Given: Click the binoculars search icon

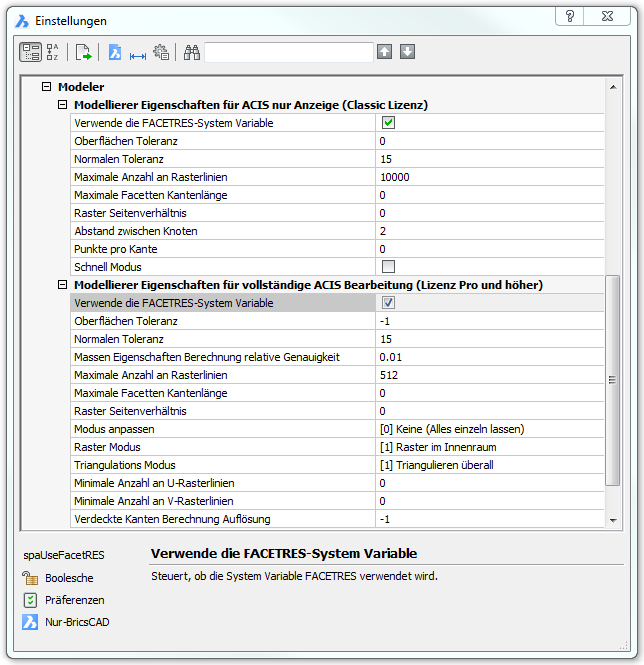Looking at the screenshot, I should click(x=191, y=52).
